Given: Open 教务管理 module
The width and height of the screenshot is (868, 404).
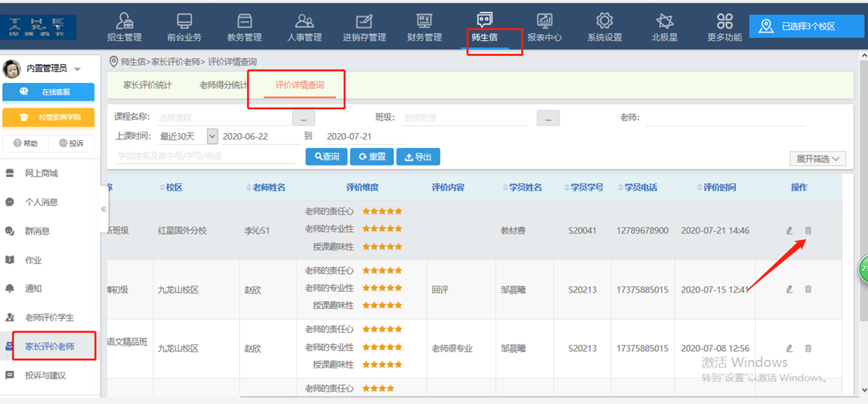Looking at the screenshot, I should click(244, 28).
